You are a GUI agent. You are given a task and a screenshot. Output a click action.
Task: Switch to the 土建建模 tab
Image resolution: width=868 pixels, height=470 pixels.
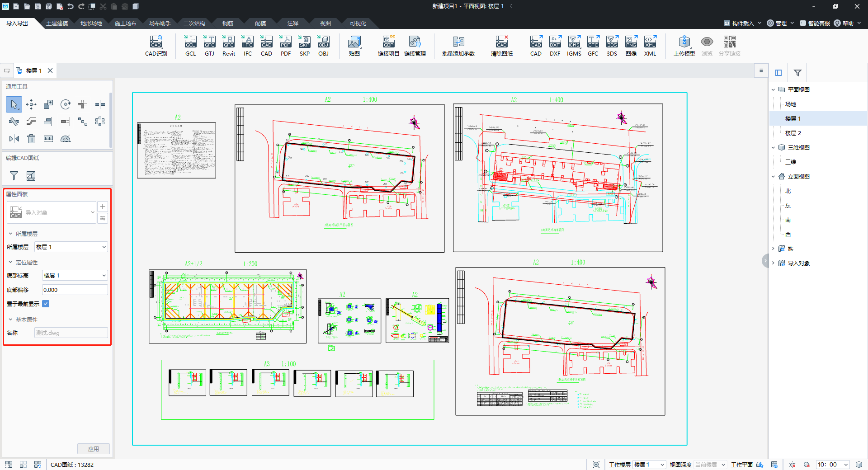(57, 23)
